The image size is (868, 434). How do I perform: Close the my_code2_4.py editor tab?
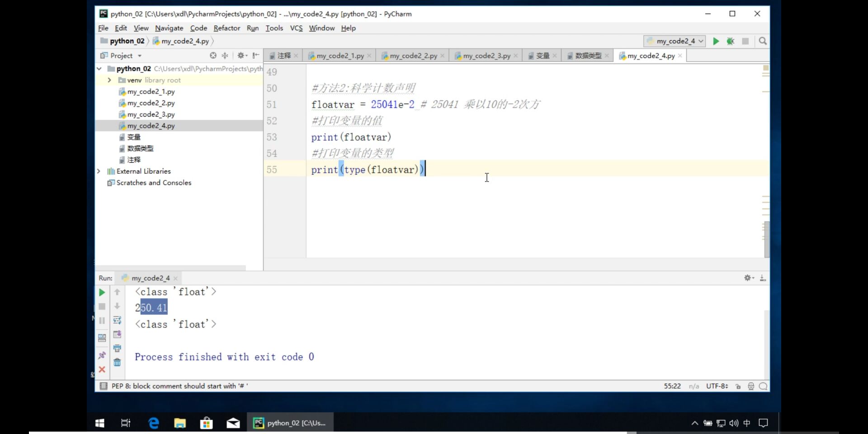coord(680,56)
